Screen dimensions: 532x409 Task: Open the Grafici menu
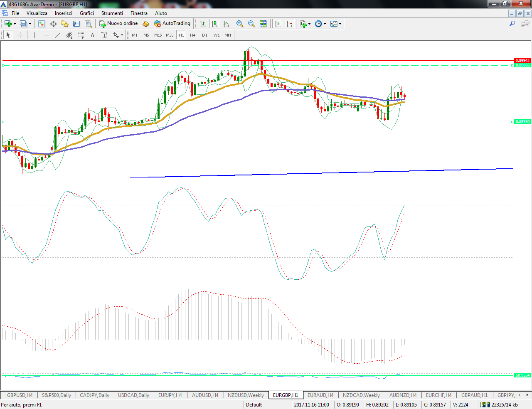tap(87, 13)
